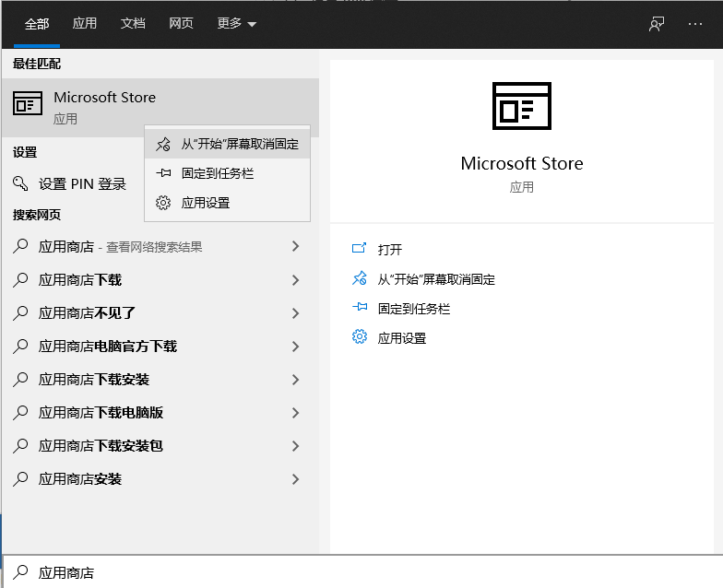The width and height of the screenshot is (723, 588).
Task: Switch to the 文档 tab
Action: tap(133, 24)
